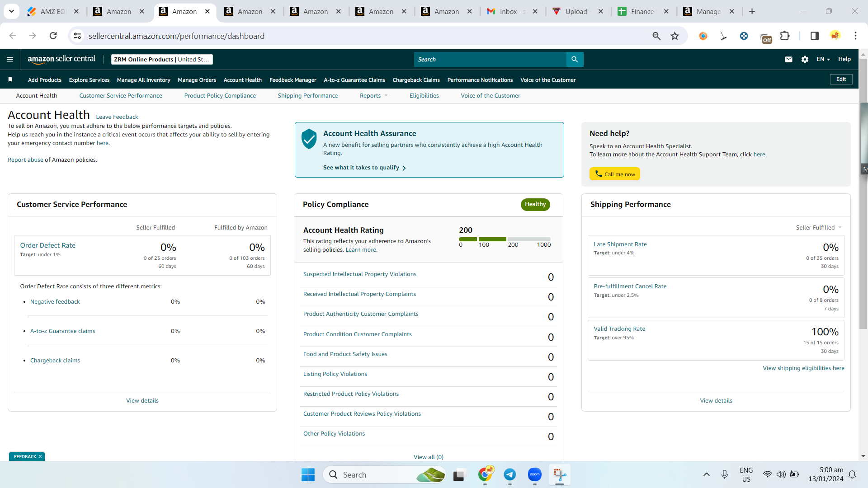868x488 pixels.
Task: Open the settings gear icon
Action: tap(805, 59)
